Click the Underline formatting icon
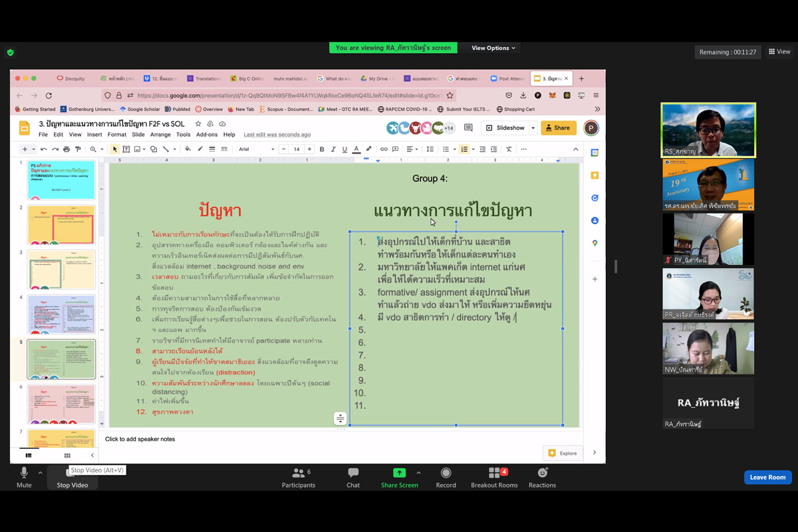 click(x=344, y=150)
